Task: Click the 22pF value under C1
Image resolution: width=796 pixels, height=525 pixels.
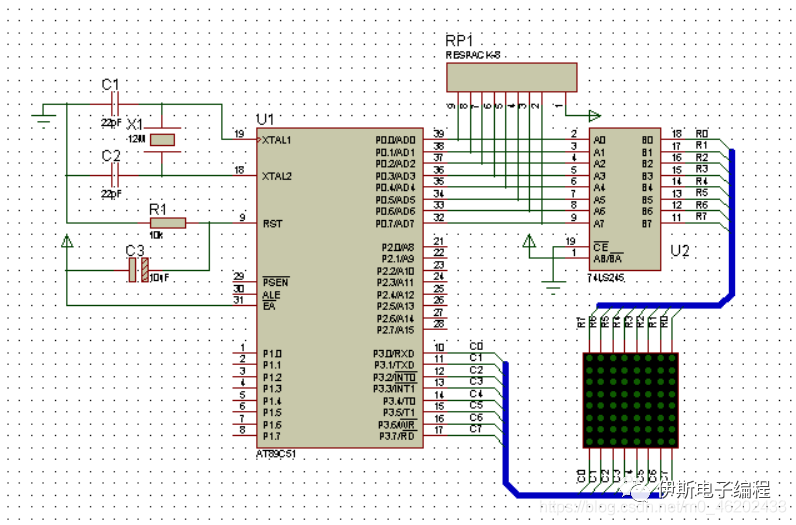Action: pos(111,122)
